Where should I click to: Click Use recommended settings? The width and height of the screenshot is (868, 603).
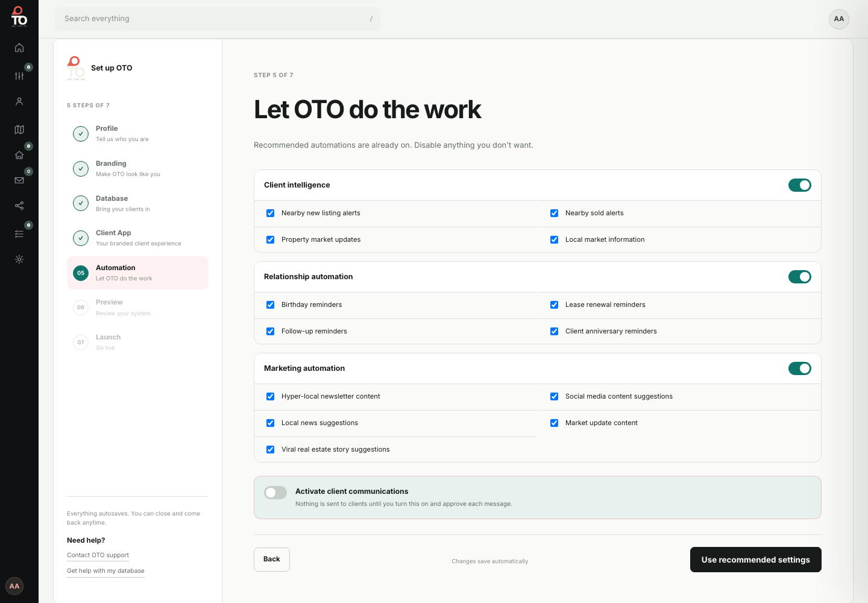(756, 560)
